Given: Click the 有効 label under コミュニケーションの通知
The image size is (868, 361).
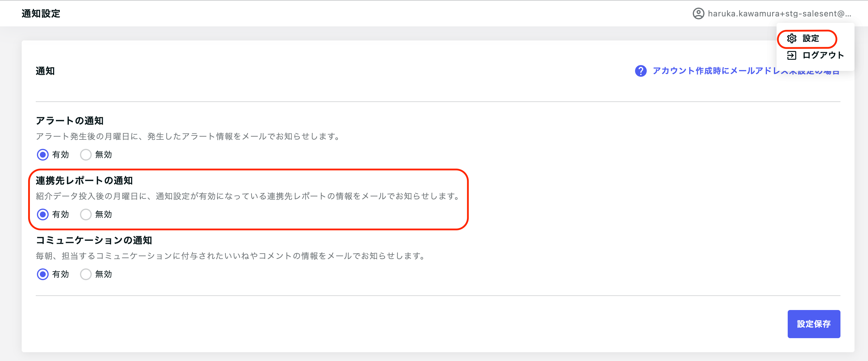Looking at the screenshot, I should (x=61, y=274).
